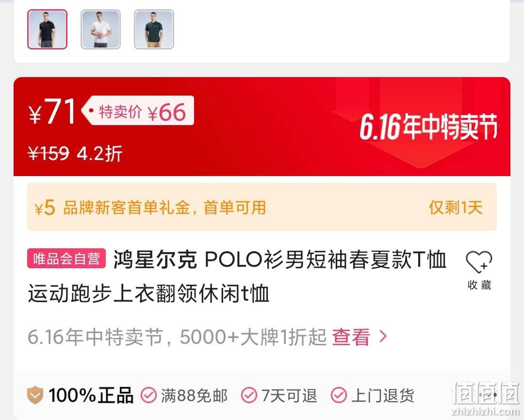Click the ¥159 original price with 4.2折

pyautogui.click(x=75, y=153)
